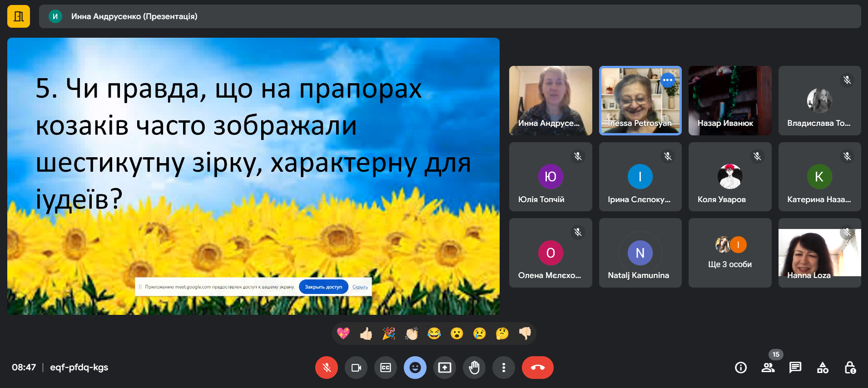Image resolution: width=868 pixels, height=388 pixels.
Task: Select Hanna Loza's video tile
Action: (x=819, y=253)
